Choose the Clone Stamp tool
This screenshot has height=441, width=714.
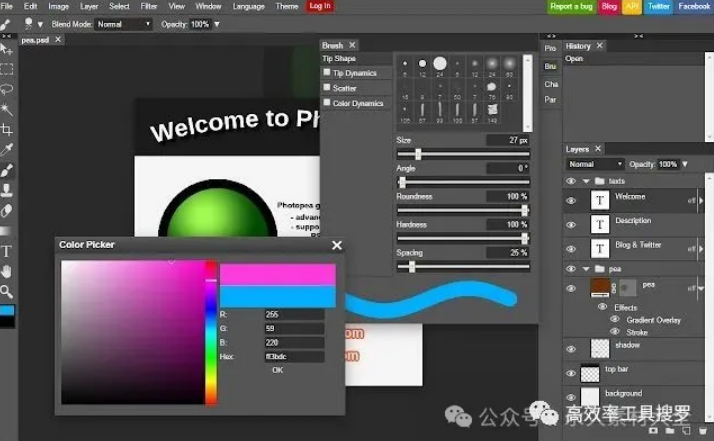point(6,190)
